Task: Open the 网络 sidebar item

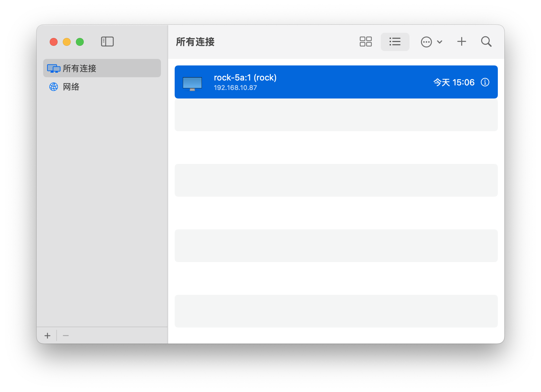Action: click(71, 87)
